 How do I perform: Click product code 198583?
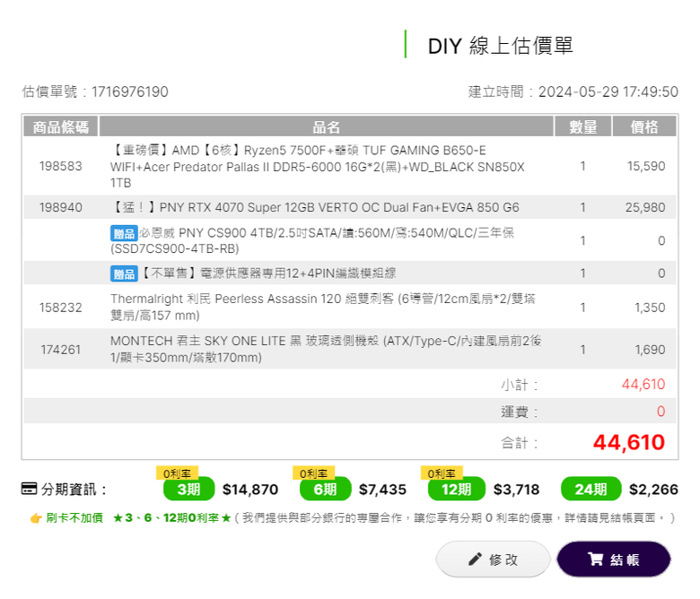coord(61,167)
